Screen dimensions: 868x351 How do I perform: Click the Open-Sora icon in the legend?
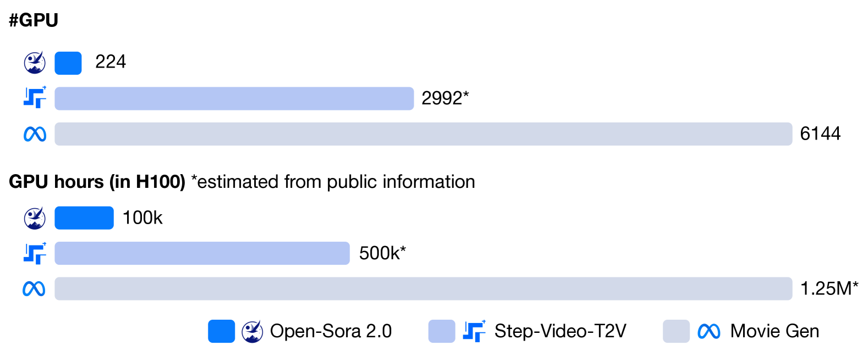point(252,331)
